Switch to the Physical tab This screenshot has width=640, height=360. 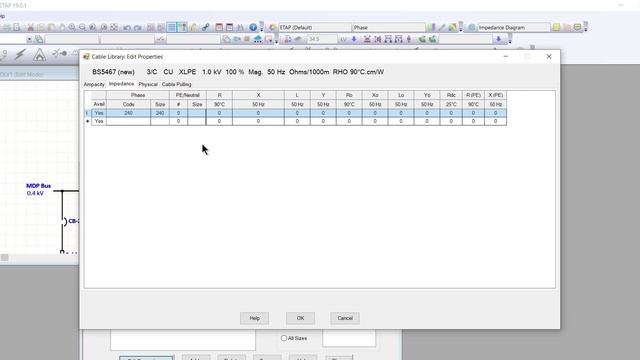click(148, 84)
